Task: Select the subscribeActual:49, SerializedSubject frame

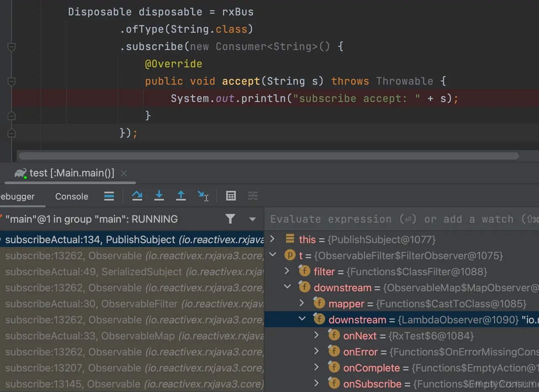Action: [x=132, y=272]
